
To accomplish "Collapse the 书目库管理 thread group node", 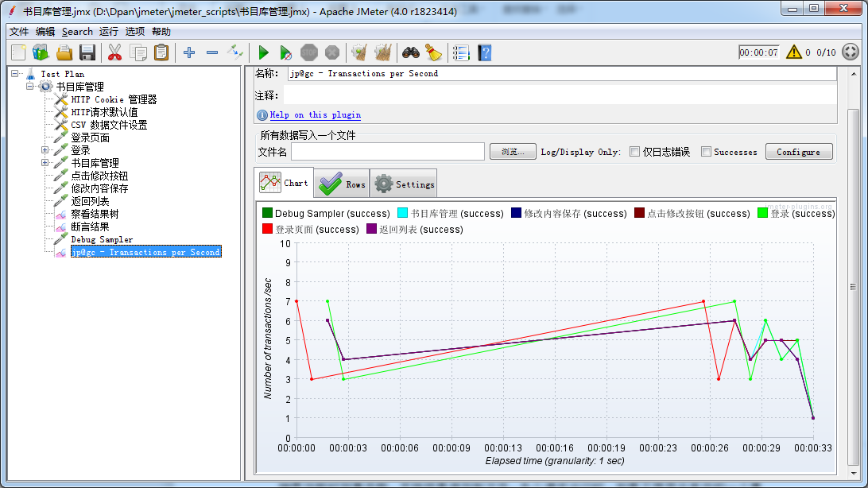I will 30,87.
